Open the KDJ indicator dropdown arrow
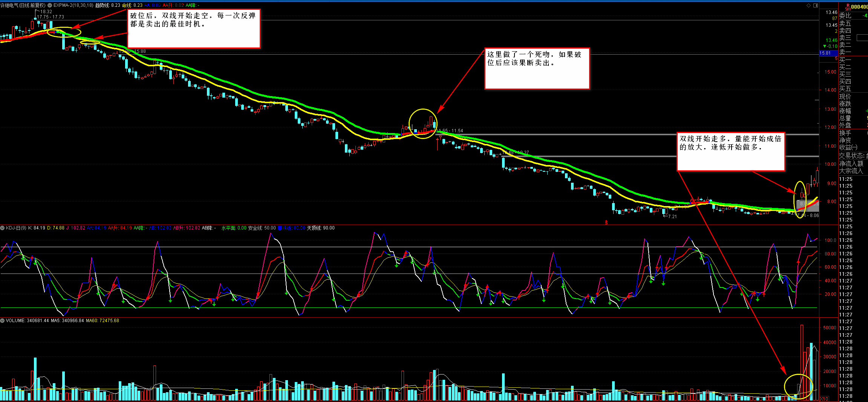Viewport: 868px width, 402px height. [x=2, y=228]
